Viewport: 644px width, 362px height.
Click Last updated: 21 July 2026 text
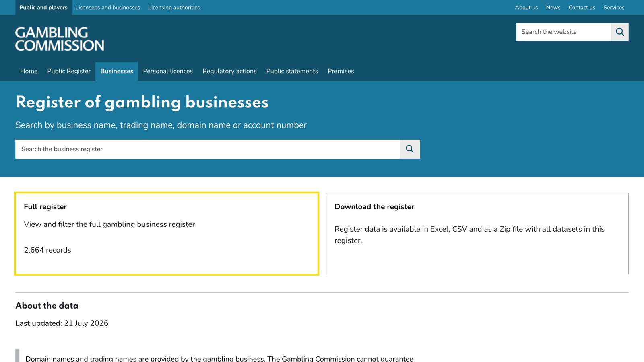(x=62, y=323)
